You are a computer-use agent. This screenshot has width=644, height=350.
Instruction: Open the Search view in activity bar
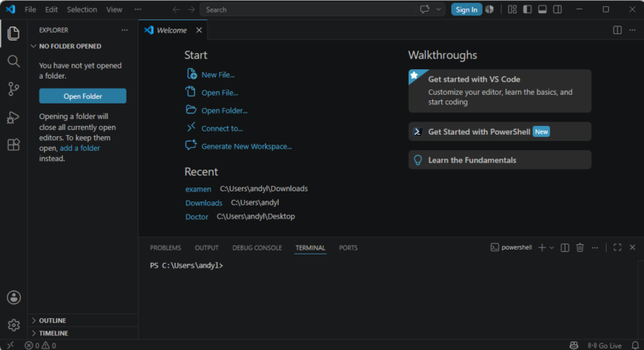tap(13, 61)
